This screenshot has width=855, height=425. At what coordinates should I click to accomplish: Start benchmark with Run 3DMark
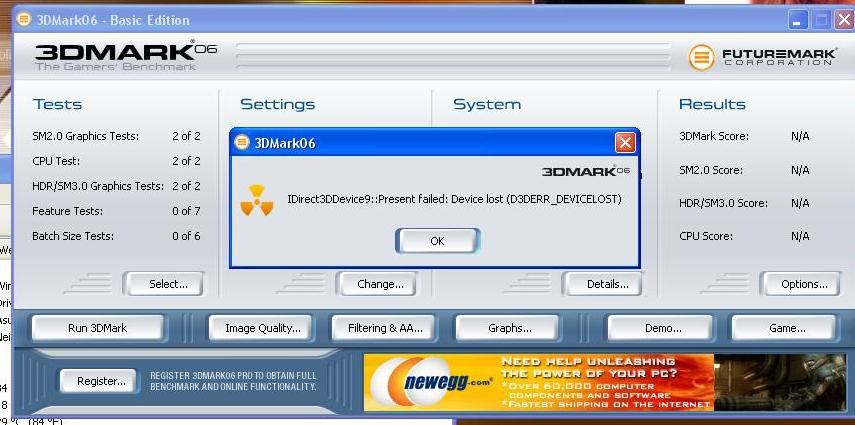98,328
